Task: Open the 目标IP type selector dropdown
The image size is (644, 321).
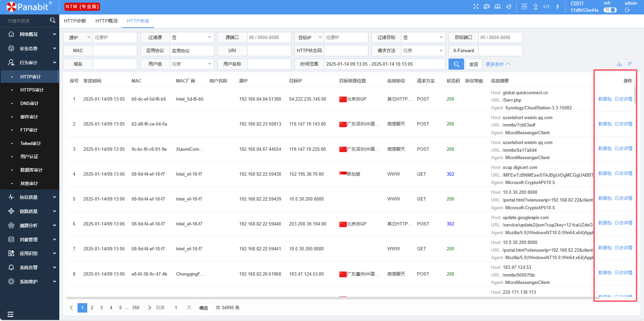Action: [309, 37]
